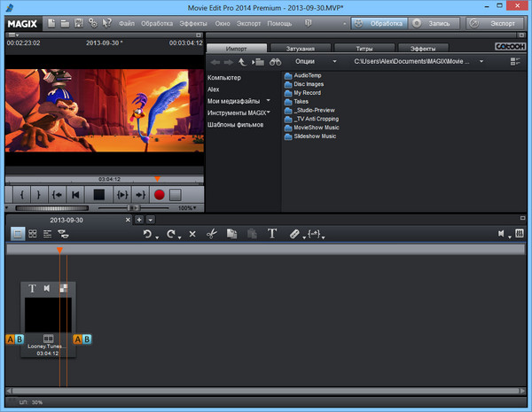Add a new movie tab with the plus button

138,219
